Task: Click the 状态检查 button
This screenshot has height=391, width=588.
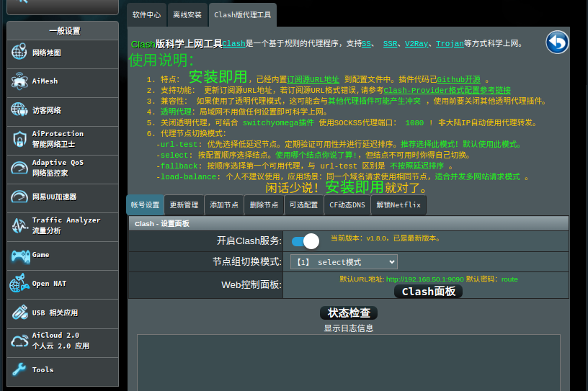Action: click(x=349, y=313)
